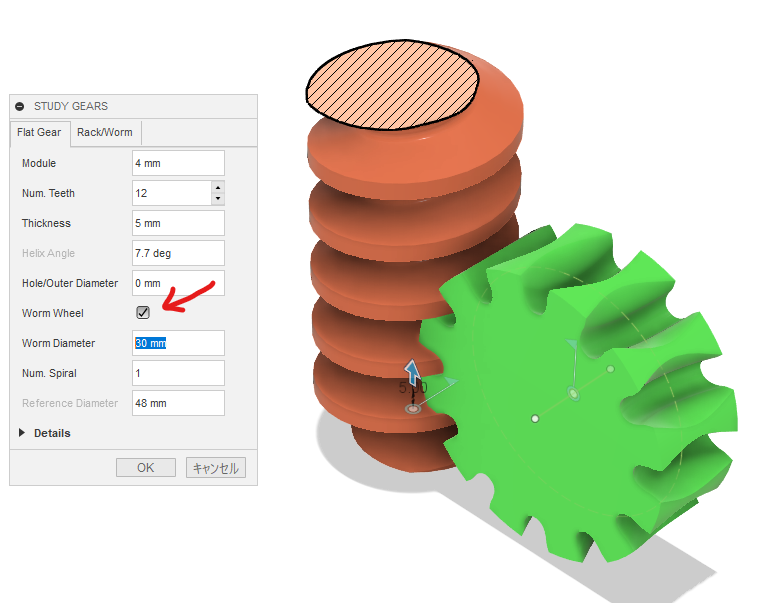Screen dimensions: 767x603
Task: Open the Rack/Worm tab
Action: [x=104, y=132]
